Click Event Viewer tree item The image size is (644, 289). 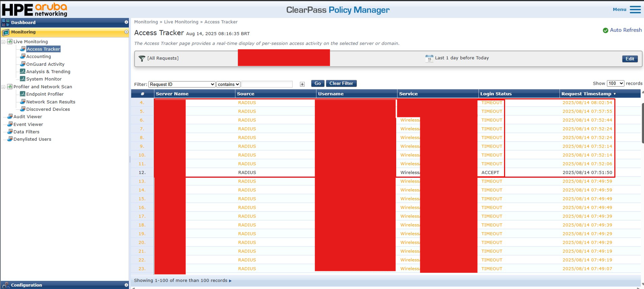(x=28, y=125)
